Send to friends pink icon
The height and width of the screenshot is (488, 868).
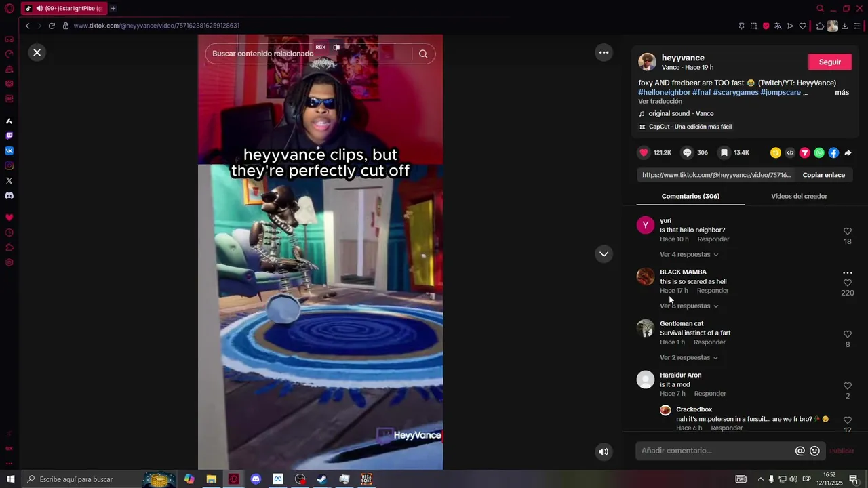click(x=804, y=153)
